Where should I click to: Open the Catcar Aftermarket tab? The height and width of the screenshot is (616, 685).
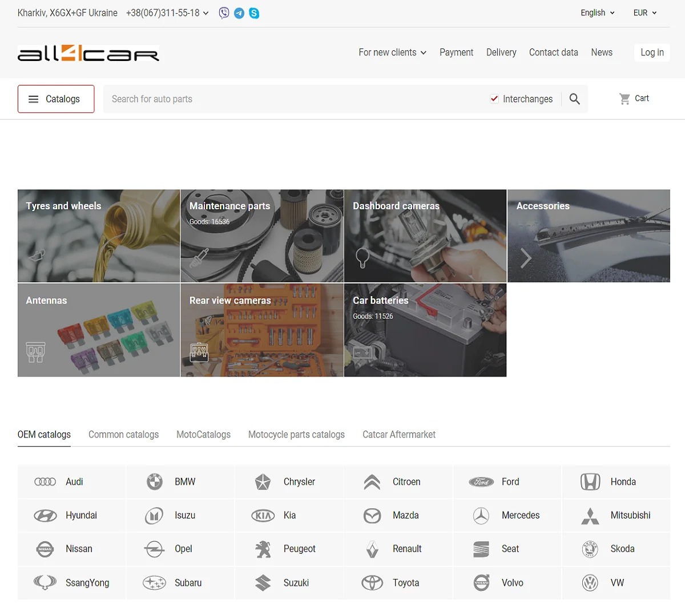[x=398, y=434]
